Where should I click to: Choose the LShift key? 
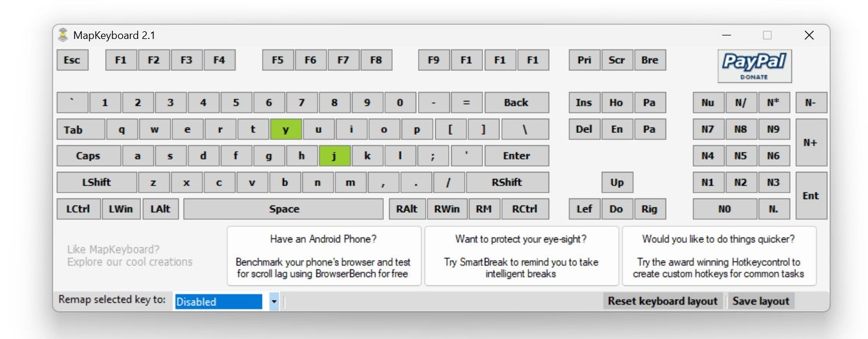[x=96, y=182]
